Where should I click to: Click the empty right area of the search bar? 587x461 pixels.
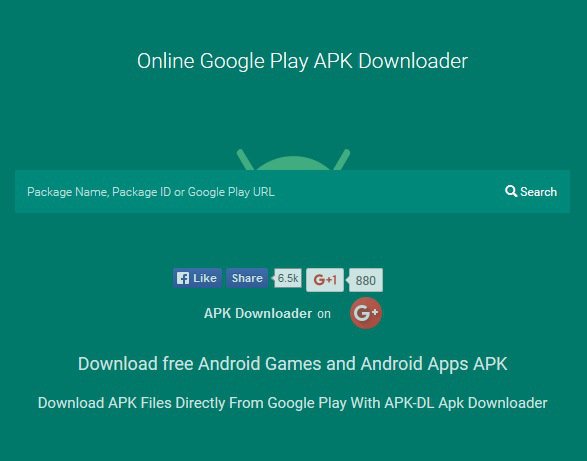[x=389, y=192]
